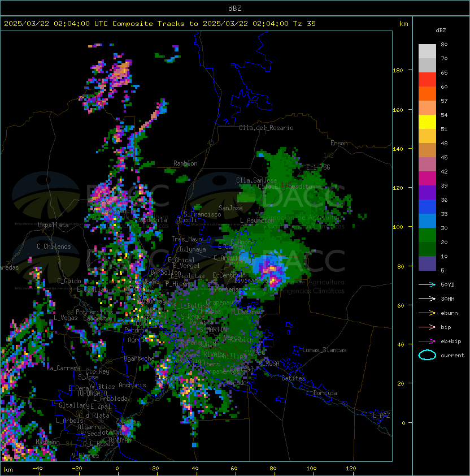The height and width of the screenshot is (476, 470).
Task: Click the 50YD legend label
Action: pyautogui.click(x=447, y=285)
